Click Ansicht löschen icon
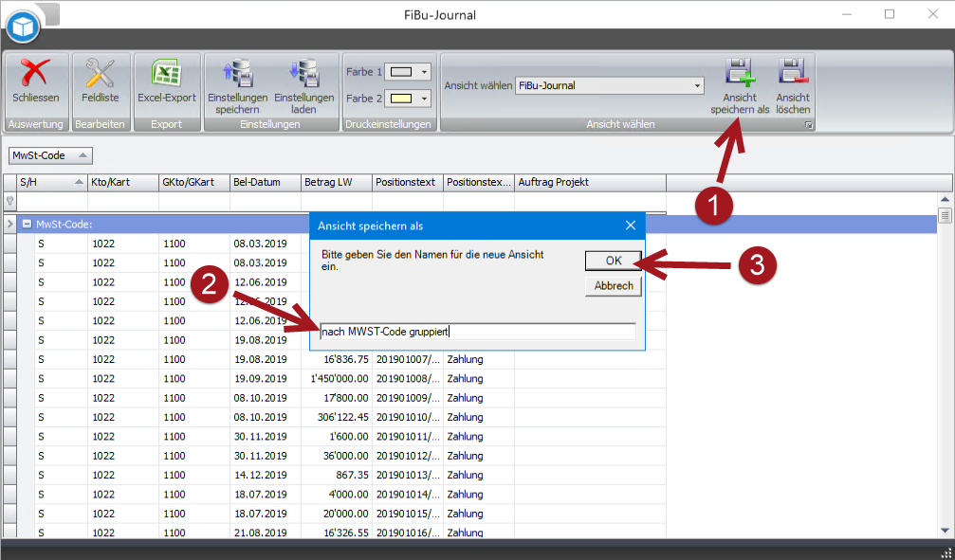The image size is (955, 560). pyautogui.click(x=792, y=73)
